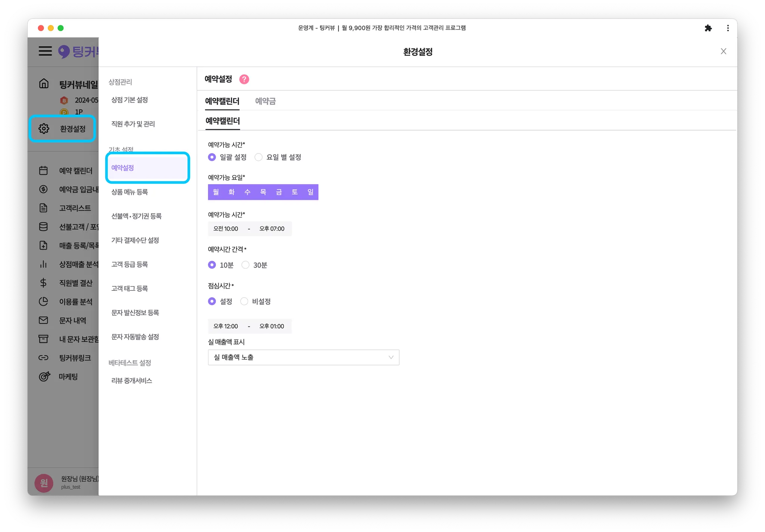
Task: Open the 오후 01:00 lunch end time picker
Action: pyautogui.click(x=272, y=326)
